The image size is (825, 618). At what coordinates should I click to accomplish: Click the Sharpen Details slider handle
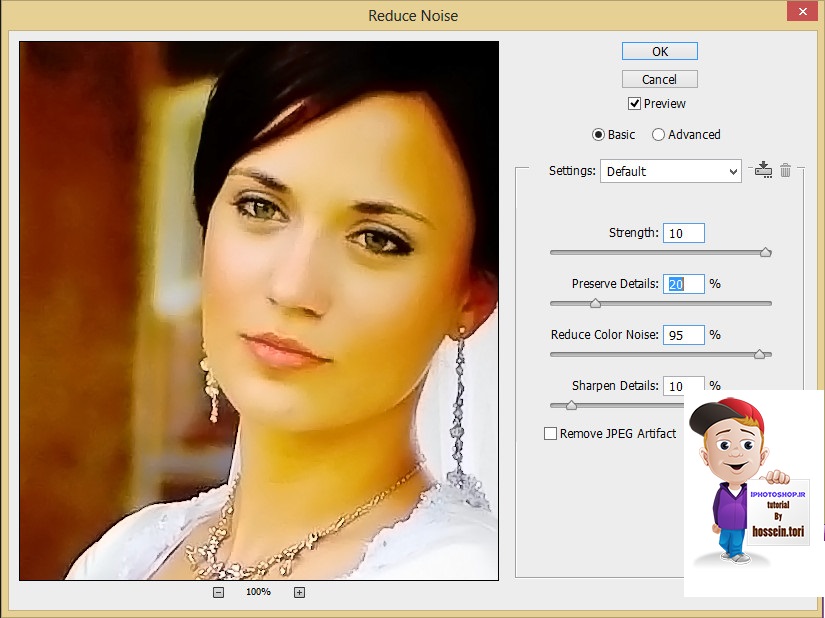click(571, 406)
